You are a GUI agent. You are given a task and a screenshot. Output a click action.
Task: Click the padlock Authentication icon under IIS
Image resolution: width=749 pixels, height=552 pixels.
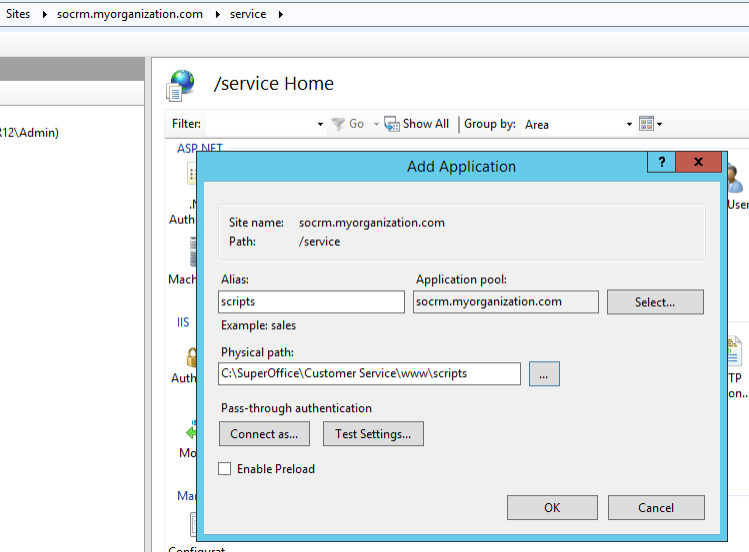pos(189,357)
